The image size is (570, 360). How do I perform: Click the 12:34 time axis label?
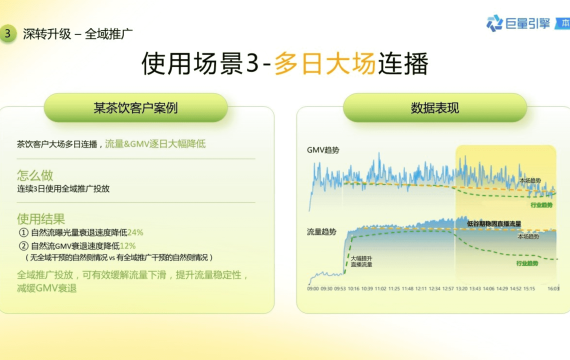coord(434,288)
